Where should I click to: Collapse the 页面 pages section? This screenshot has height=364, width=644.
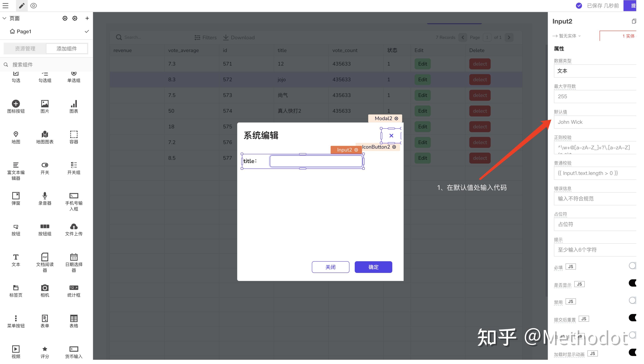coord(4,18)
